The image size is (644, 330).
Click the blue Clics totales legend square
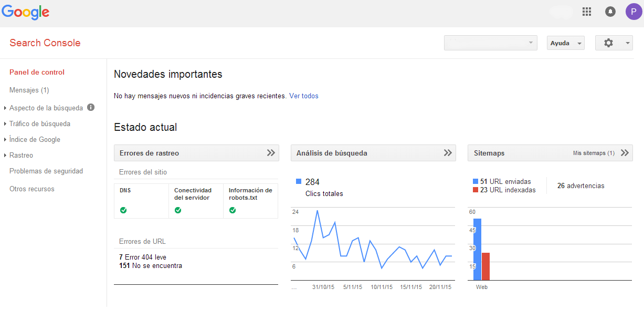[x=299, y=181]
